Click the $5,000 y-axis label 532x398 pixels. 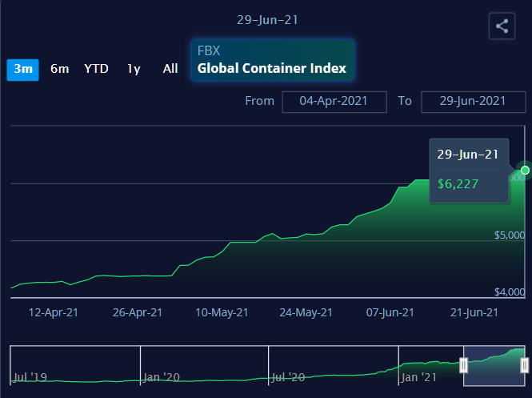click(510, 235)
